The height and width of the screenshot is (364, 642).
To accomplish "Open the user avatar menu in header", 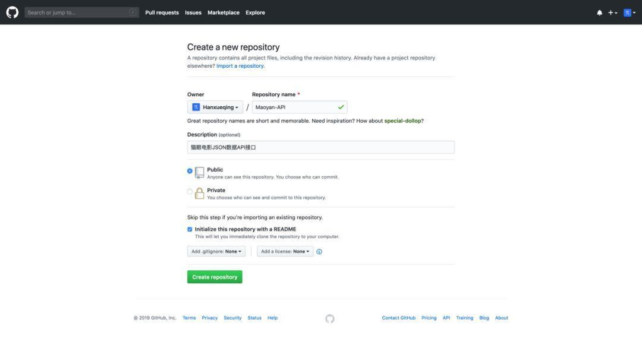I will 630,12.
